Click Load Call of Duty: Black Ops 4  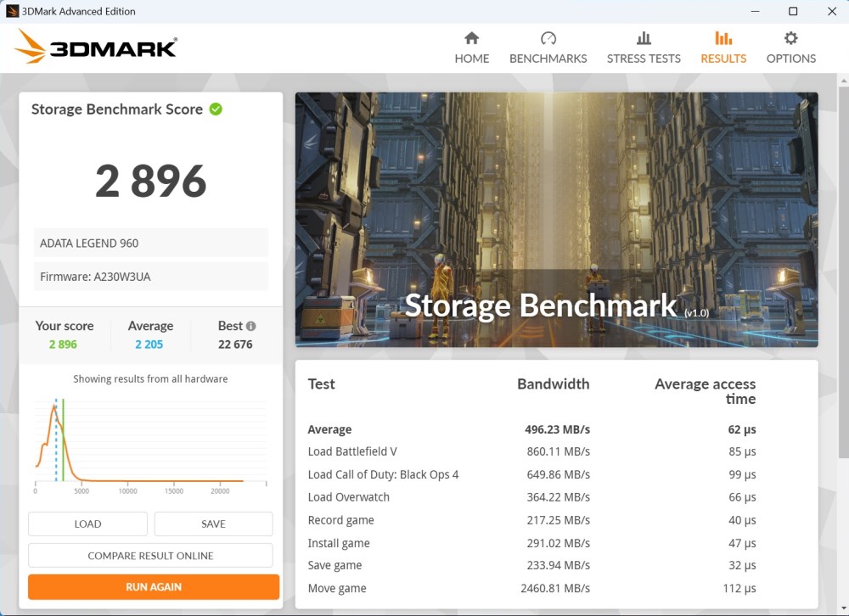[383, 474]
